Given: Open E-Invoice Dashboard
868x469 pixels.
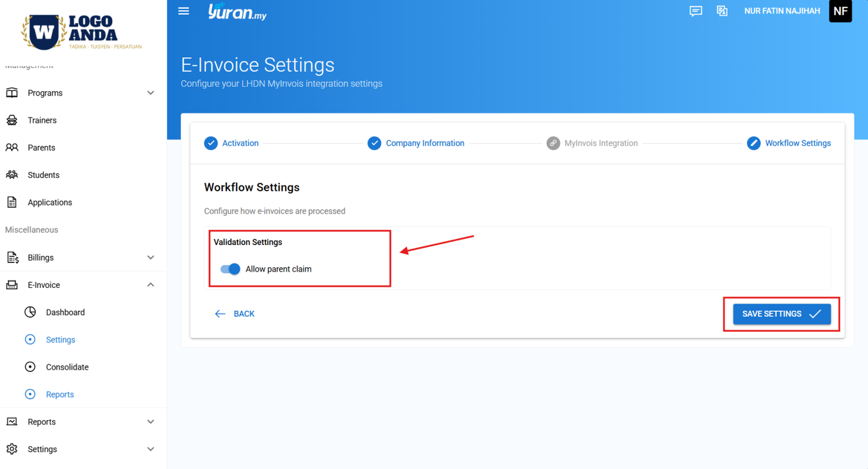Looking at the screenshot, I should pyautogui.click(x=65, y=312).
